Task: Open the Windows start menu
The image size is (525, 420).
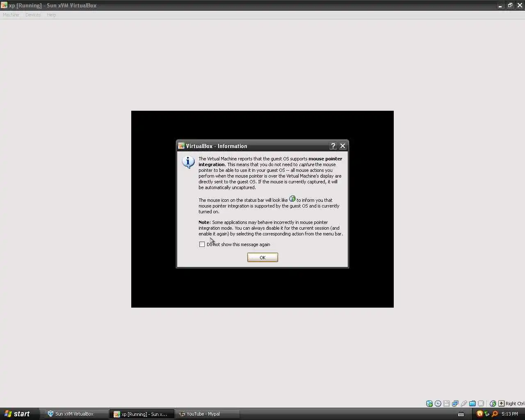Action: coord(20,414)
